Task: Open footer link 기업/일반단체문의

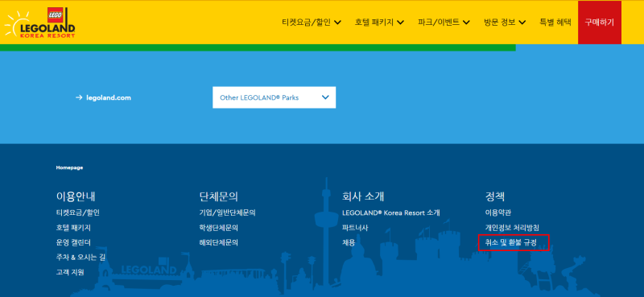Action: pyautogui.click(x=228, y=212)
